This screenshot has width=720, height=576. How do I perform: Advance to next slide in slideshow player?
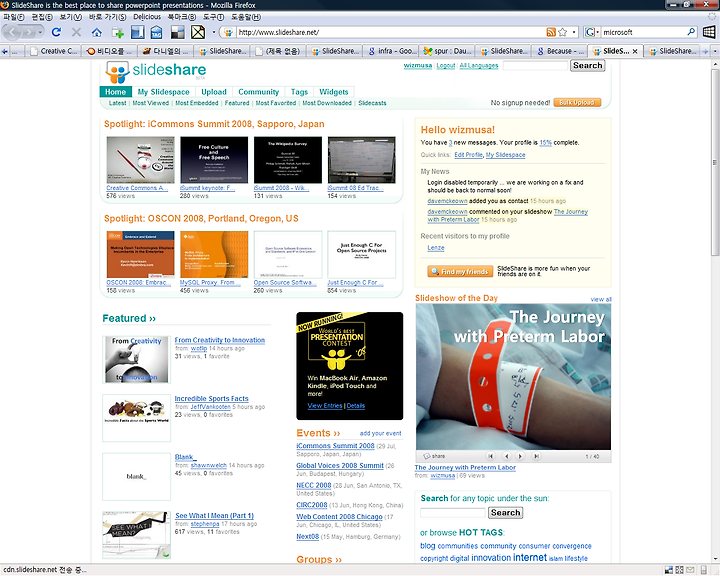[520, 456]
